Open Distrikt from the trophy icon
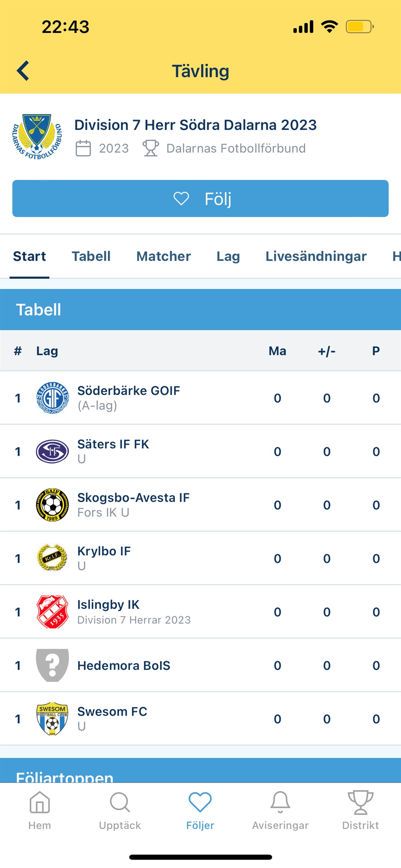Viewport: 401px width, 868px height. (360, 810)
